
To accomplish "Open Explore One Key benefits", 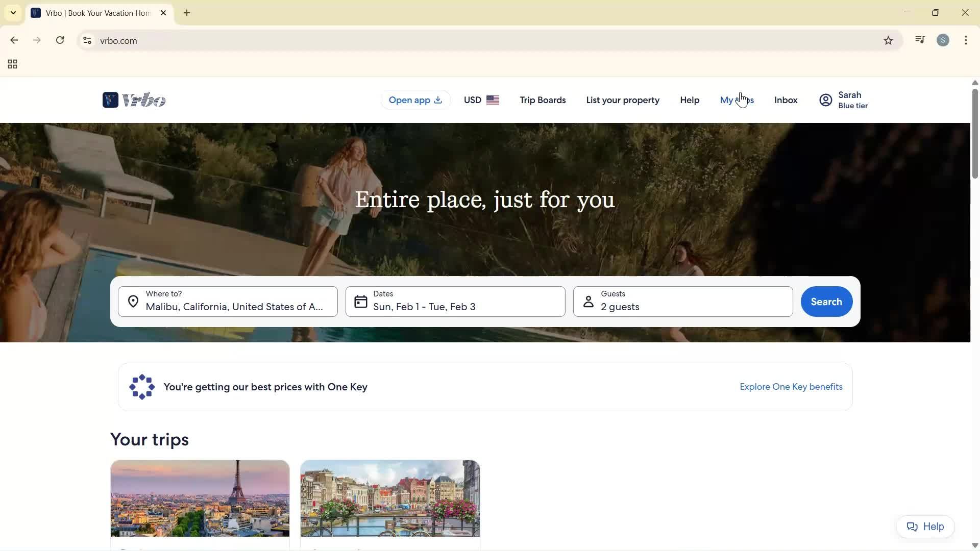I will tap(791, 387).
